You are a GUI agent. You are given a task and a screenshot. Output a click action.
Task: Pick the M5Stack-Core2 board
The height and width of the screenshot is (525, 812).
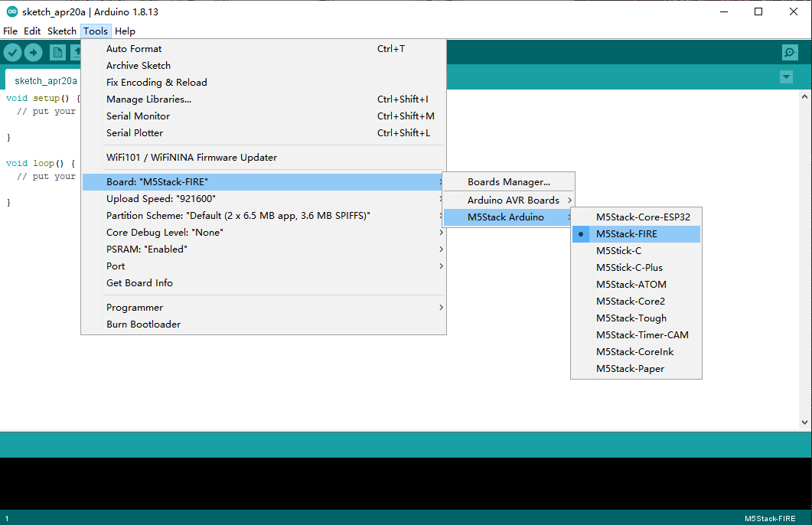click(x=636, y=302)
